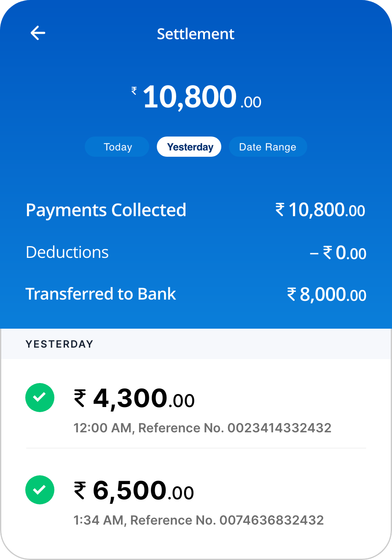The width and height of the screenshot is (392, 560).
Task: Open the Date Range selector
Action: point(268,147)
